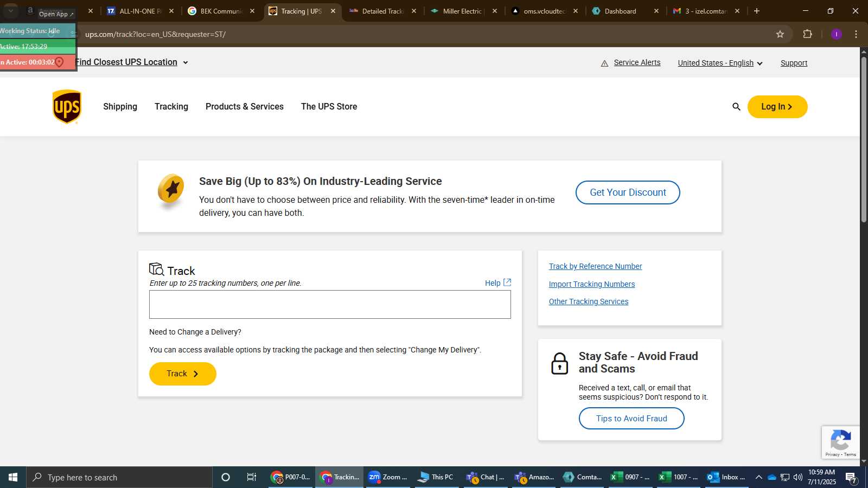Expand Find Closest UPS Location dropdown
This screenshot has width=868, height=488.
coord(132,62)
